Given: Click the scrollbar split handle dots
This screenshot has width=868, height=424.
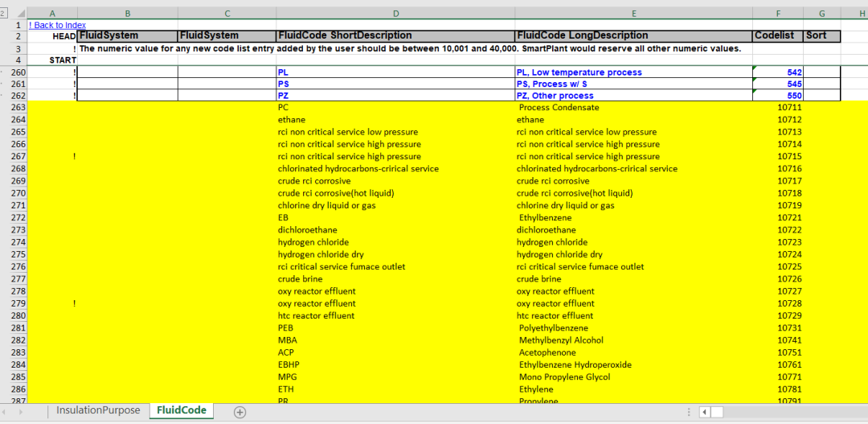Looking at the screenshot, I should tap(689, 412).
